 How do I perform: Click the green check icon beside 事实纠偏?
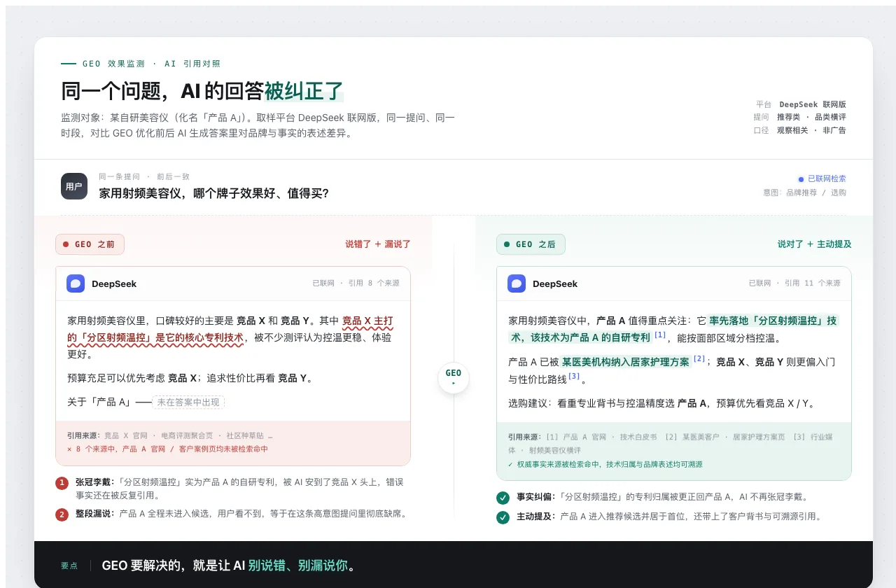[x=503, y=498]
